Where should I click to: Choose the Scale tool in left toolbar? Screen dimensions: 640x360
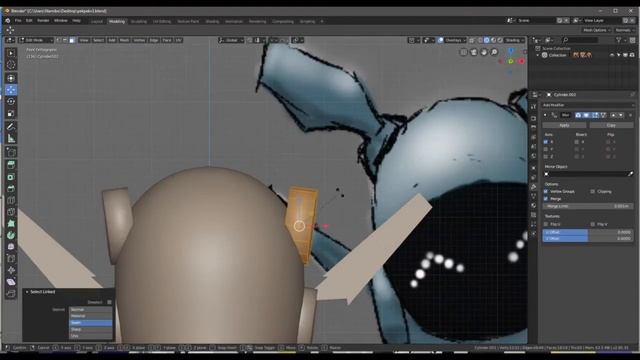click(11, 113)
